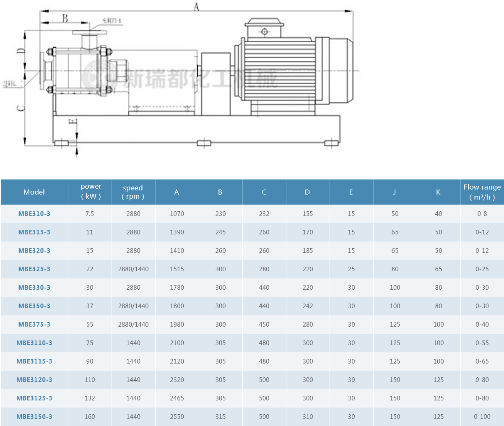Click the K column header in table

(438, 192)
